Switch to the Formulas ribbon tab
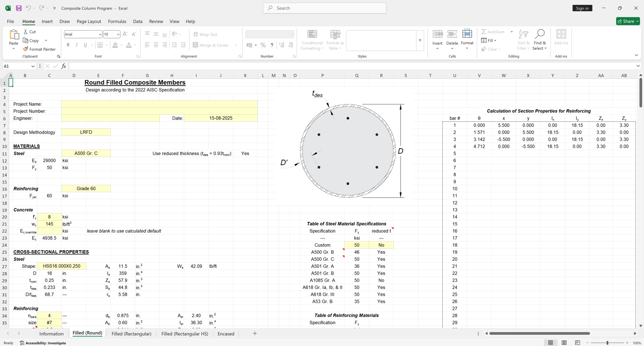The width and height of the screenshot is (644, 346). [117, 21]
